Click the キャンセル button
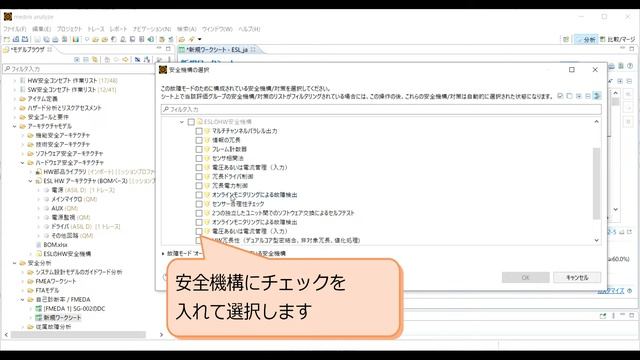Screen dimensions: 640x360 click(577, 278)
